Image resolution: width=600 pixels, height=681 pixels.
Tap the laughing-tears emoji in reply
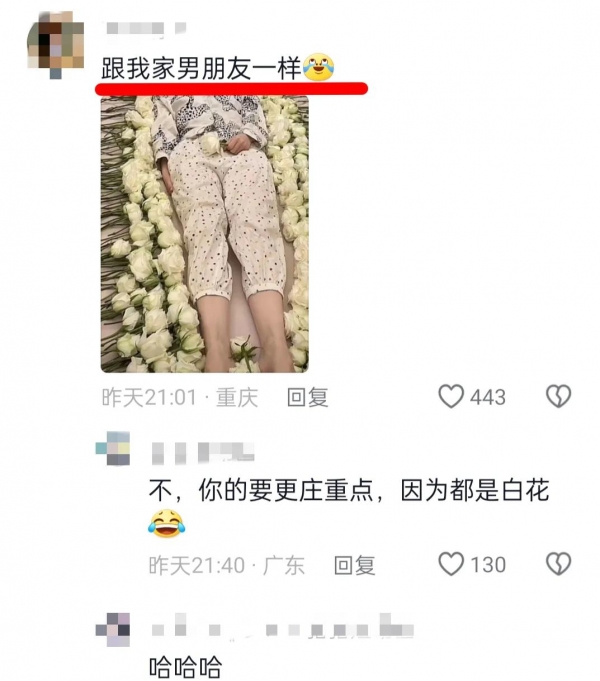pyautogui.click(x=166, y=524)
